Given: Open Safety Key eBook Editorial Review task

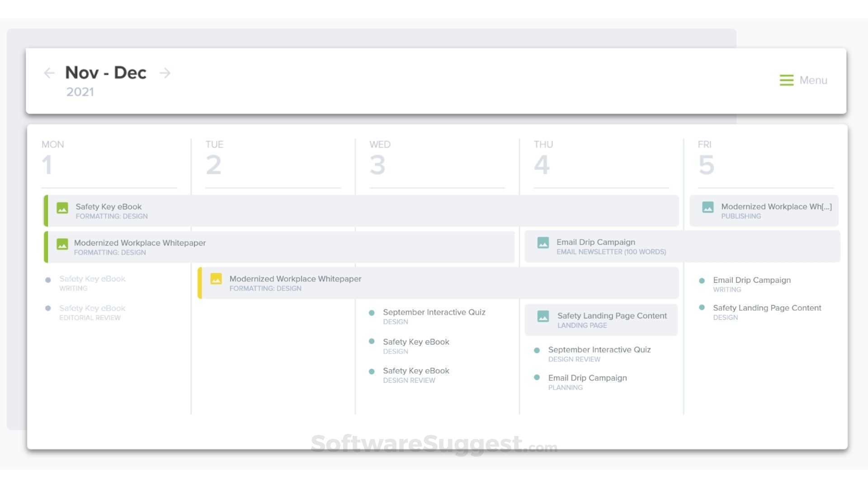Looking at the screenshot, I should (x=92, y=309).
